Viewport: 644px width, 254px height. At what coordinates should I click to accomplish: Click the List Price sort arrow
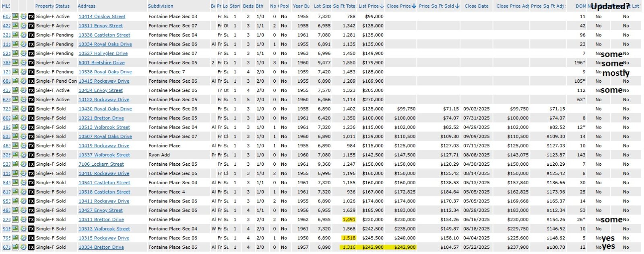[382, 6]
